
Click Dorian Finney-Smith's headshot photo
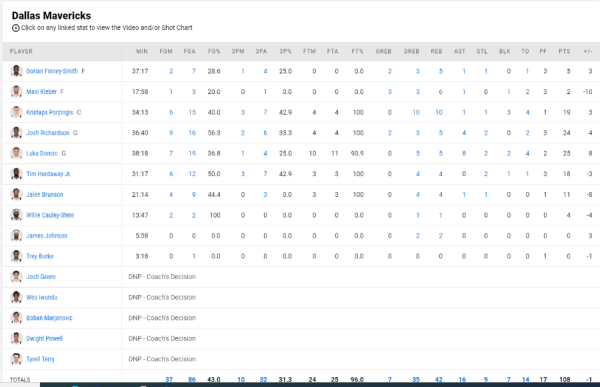[x=16, y=71]
